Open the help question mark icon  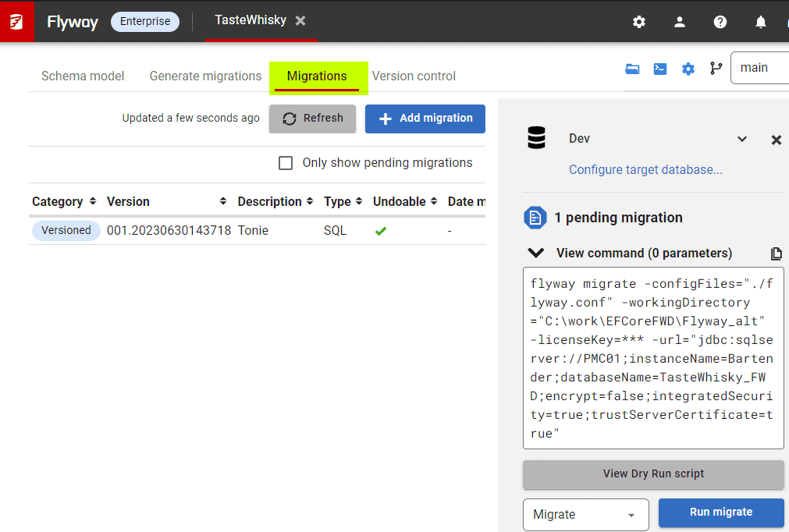click(x=720, y=22)
